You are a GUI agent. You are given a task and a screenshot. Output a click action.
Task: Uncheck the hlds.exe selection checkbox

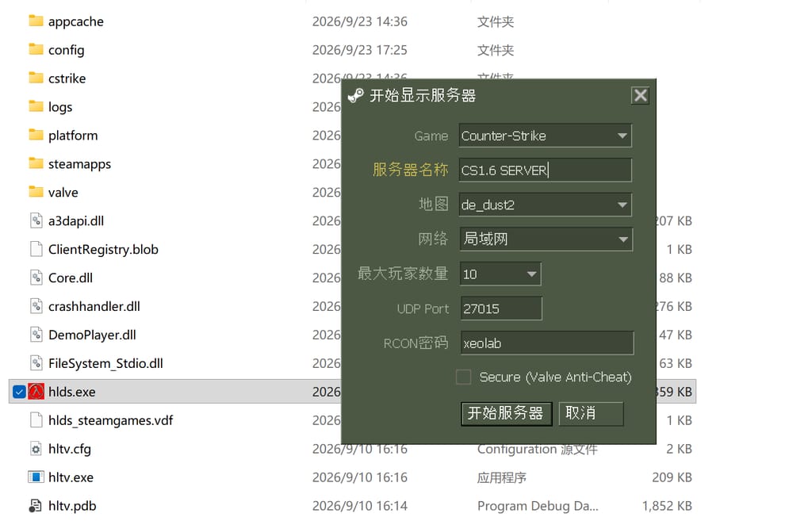pyautogui.click(x=19, y=392)
